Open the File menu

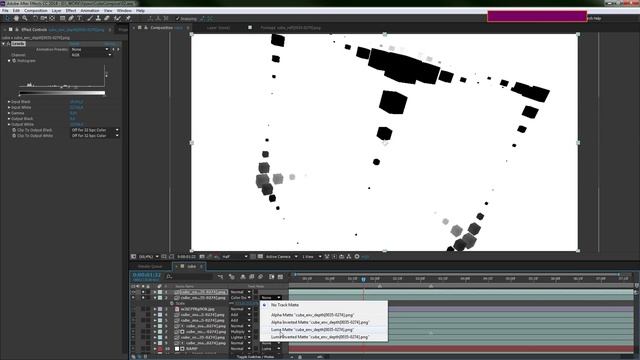coord(5,11)
